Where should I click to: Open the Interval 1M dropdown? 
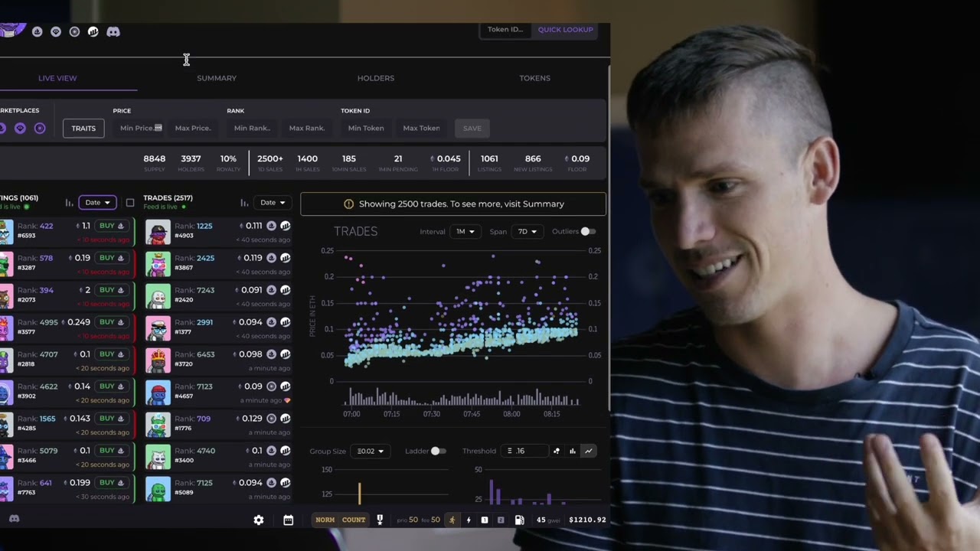pos(465,231)
